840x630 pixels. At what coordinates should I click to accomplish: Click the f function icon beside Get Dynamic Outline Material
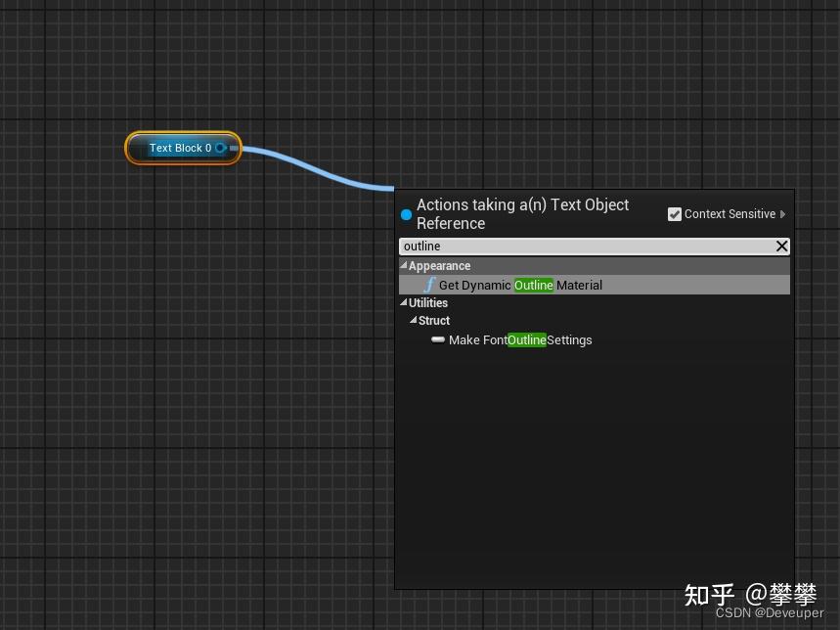pyautogui.click(x=430, y=285)
